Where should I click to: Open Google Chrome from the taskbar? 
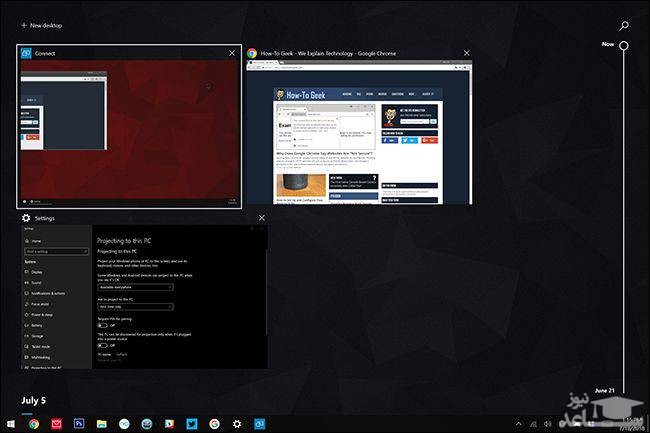pyautogui.click(x=34, y=423)
